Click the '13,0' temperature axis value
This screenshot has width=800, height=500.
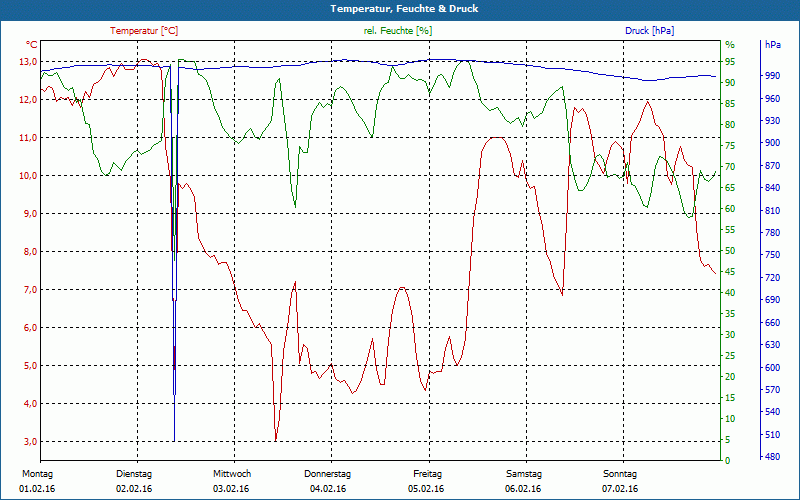(28, 62)
